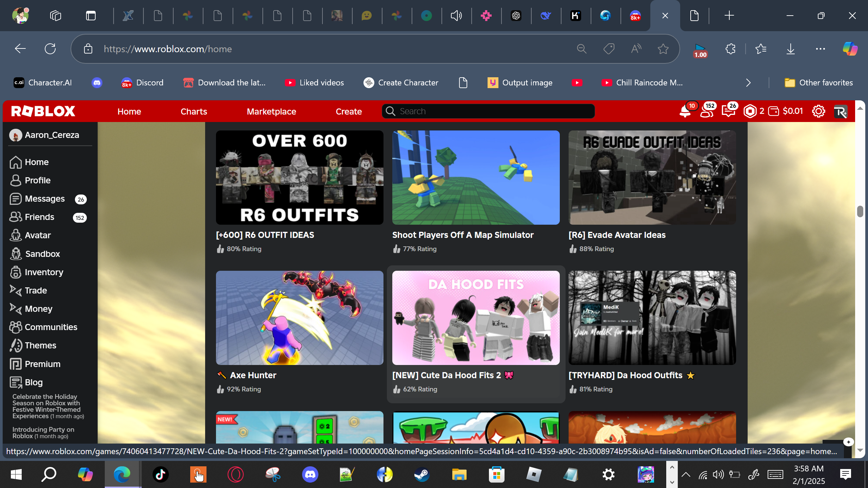The width and height of the screenshot is (868, 488).
Task: Open Premium in the sidebar
Action: [42, 364]
